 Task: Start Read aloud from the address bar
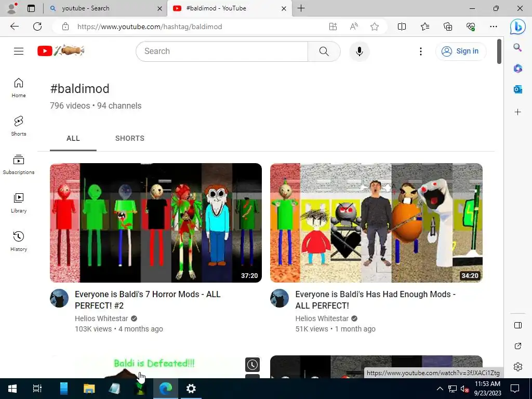(x=354, y=26)
